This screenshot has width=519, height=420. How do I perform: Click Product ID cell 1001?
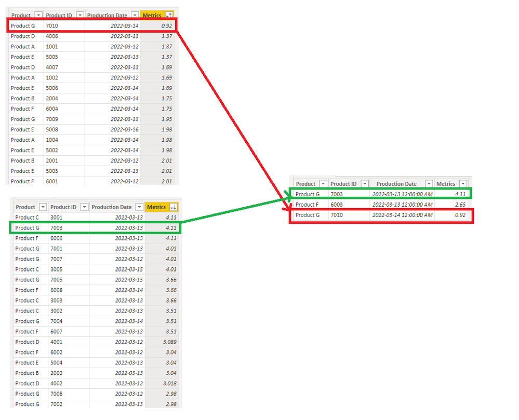tap(52, 47)
